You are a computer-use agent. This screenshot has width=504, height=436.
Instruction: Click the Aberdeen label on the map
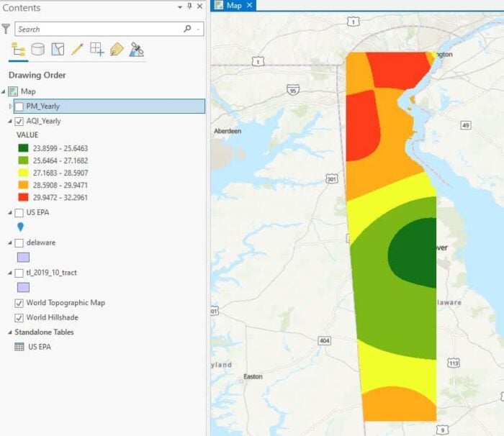228,131
